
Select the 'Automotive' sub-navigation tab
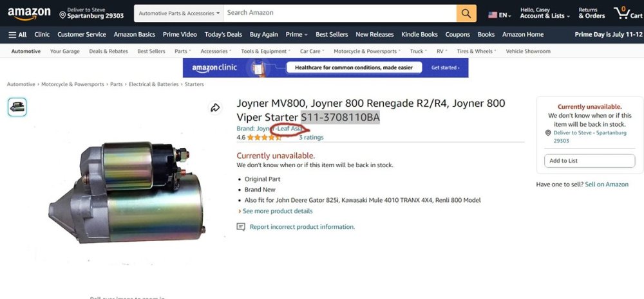click(26, 51)
